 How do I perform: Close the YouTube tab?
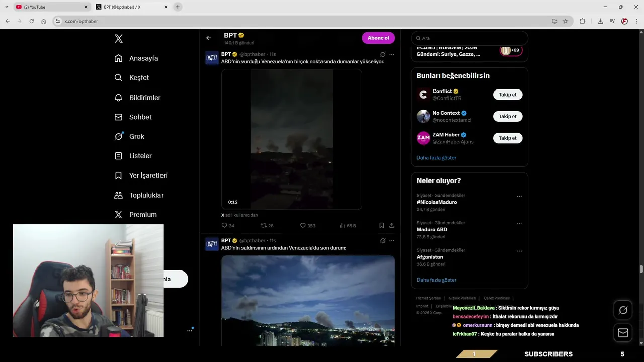tap(86, 7)
